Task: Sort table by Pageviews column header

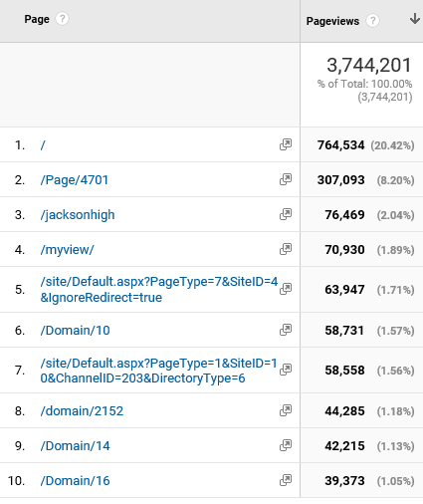Action: tap(332, 21)
